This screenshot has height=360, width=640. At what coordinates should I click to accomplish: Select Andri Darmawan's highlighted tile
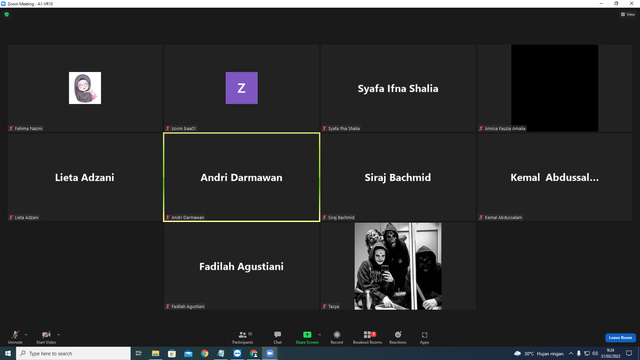tap(242, 177)
